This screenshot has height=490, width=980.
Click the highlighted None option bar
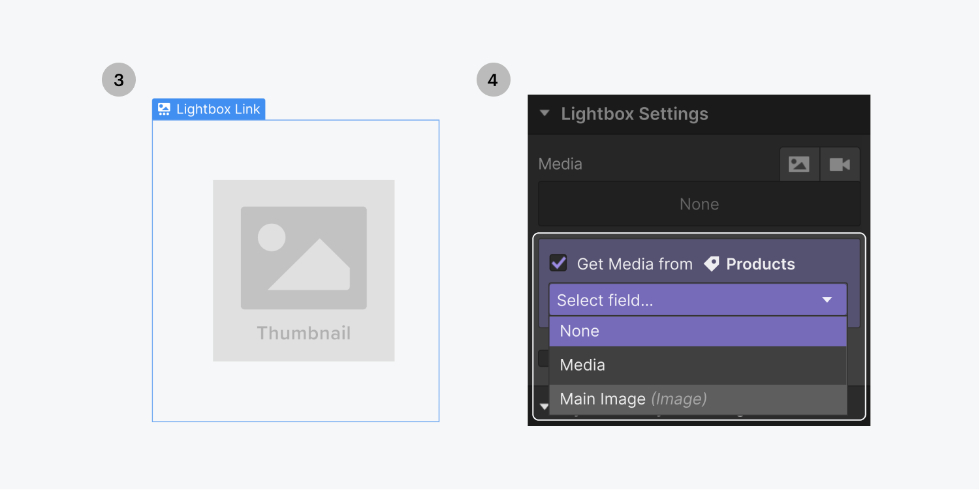coord(697,331)
